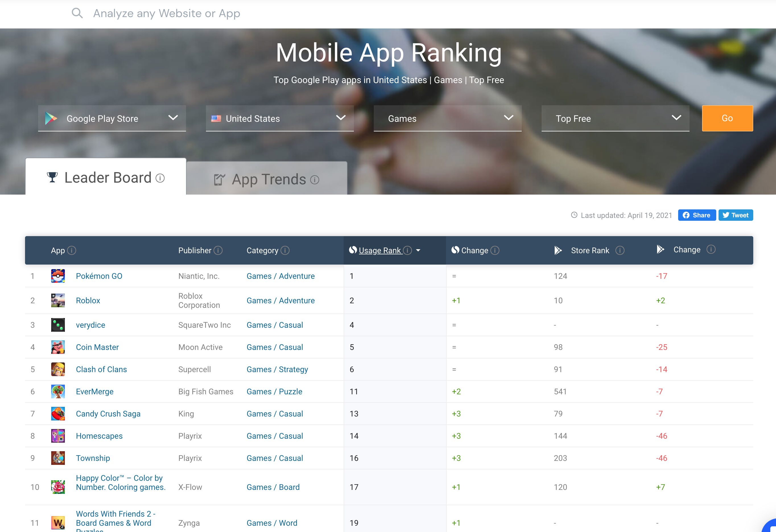Click the Pokémon GO app icon
Screen dimensions: 776x532
coord(58,276)
